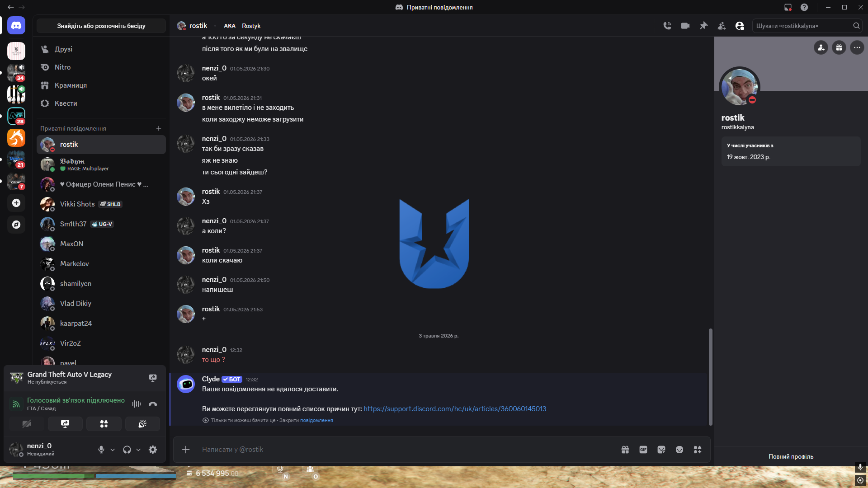Open apps launcher in message bar
868x488 pixels.
point(698,450)
